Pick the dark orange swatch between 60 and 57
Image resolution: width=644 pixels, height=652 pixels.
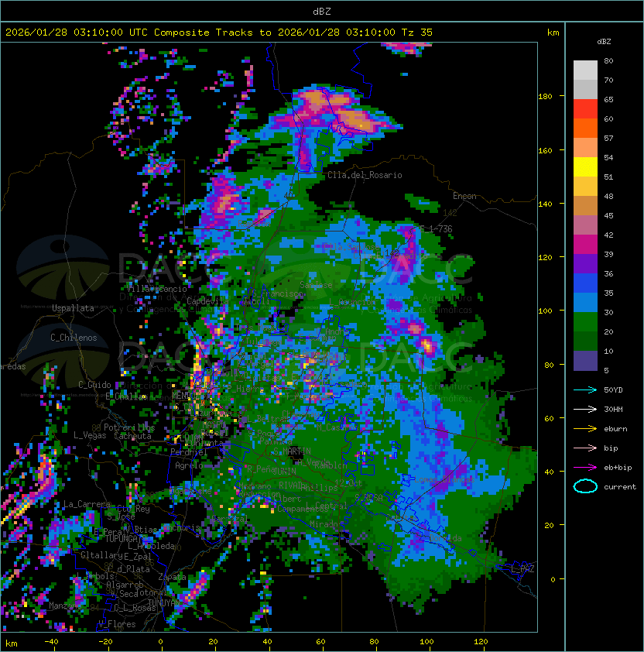[585, 129]
